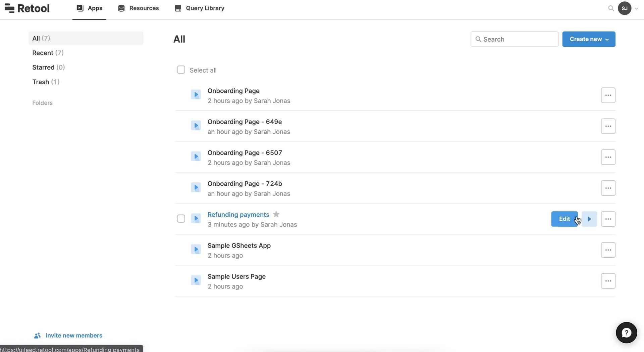Click the SJ user avatar
Viewport: 644px width, 352px height.
coord(624,8)
